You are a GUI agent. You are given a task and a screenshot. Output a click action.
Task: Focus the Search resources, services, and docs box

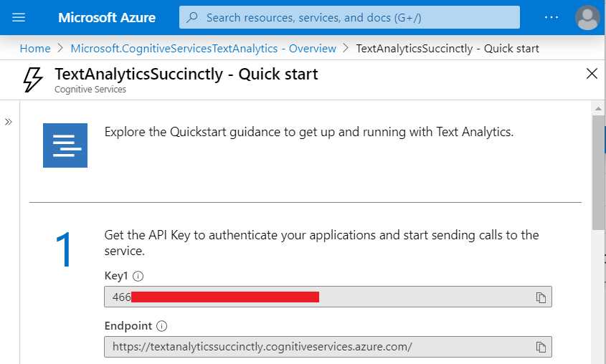[349, 17]
